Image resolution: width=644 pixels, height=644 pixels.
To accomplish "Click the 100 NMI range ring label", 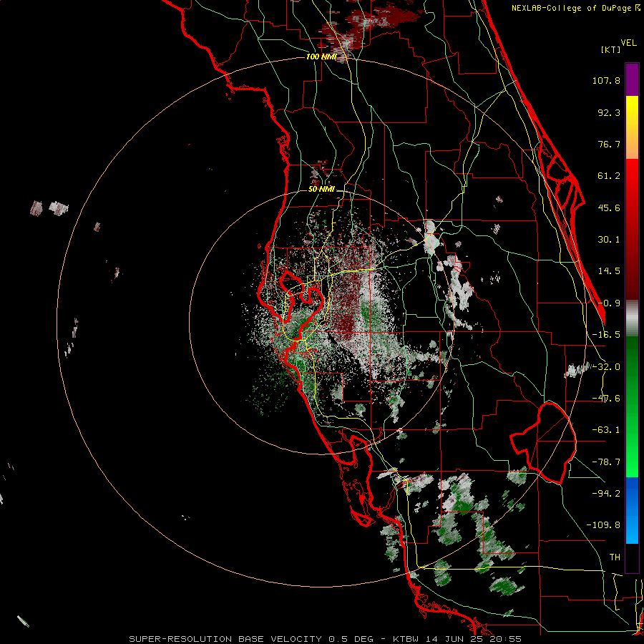I will [321, 57].
